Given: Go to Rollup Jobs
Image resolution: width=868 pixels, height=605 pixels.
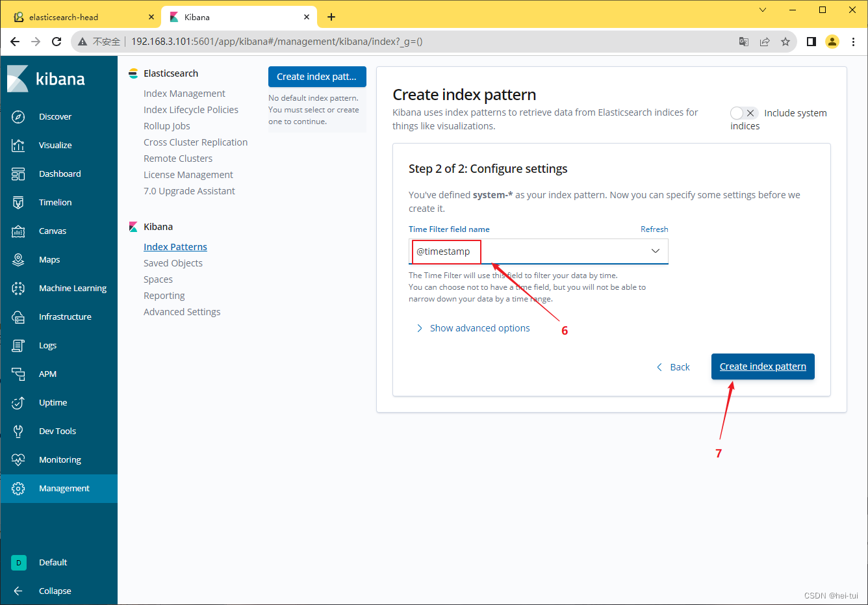Looking at the screenshot, I should pyautogui.click(x=167, y=126).
